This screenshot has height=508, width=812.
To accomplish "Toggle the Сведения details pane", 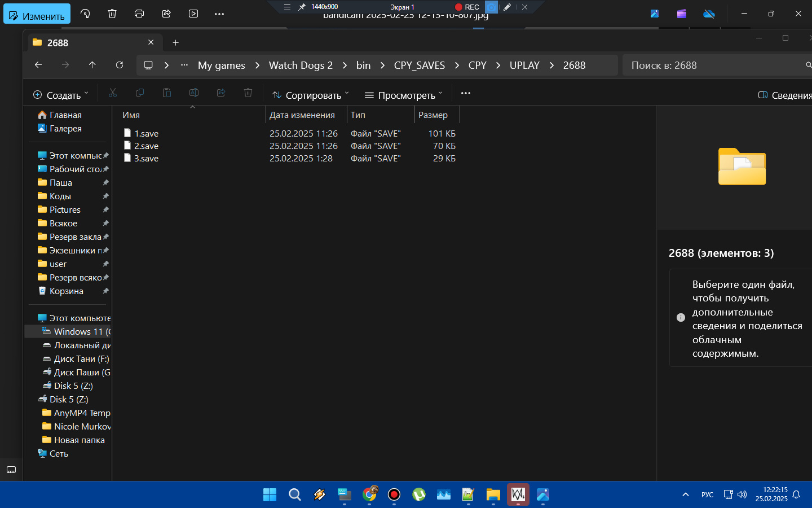I will point(785,95).
